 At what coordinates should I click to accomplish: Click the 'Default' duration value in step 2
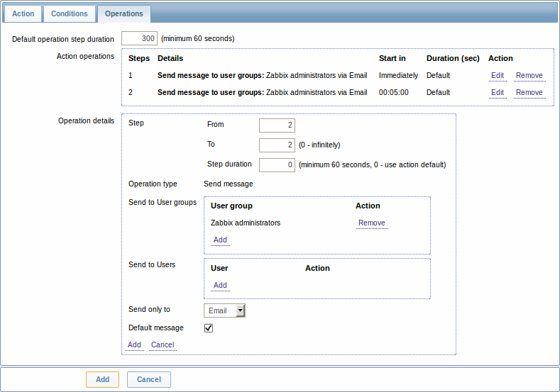coord(438,93)
